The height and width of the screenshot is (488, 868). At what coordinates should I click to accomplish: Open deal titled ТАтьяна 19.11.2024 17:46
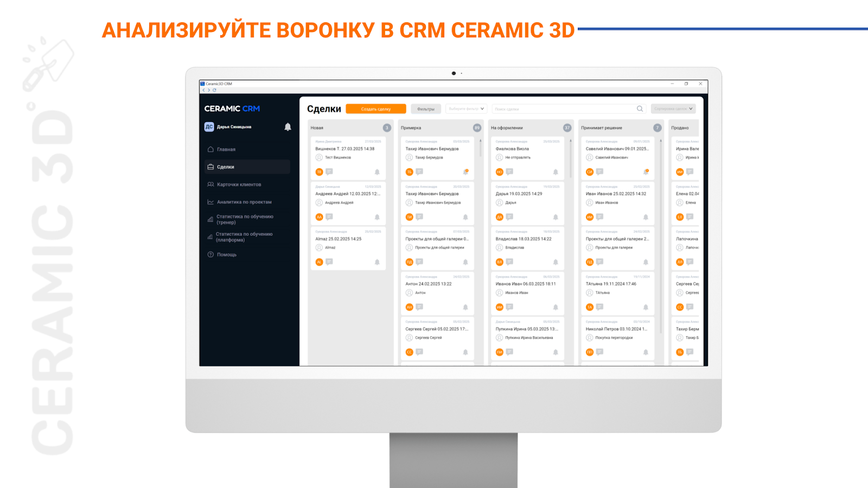pos(611,284)
